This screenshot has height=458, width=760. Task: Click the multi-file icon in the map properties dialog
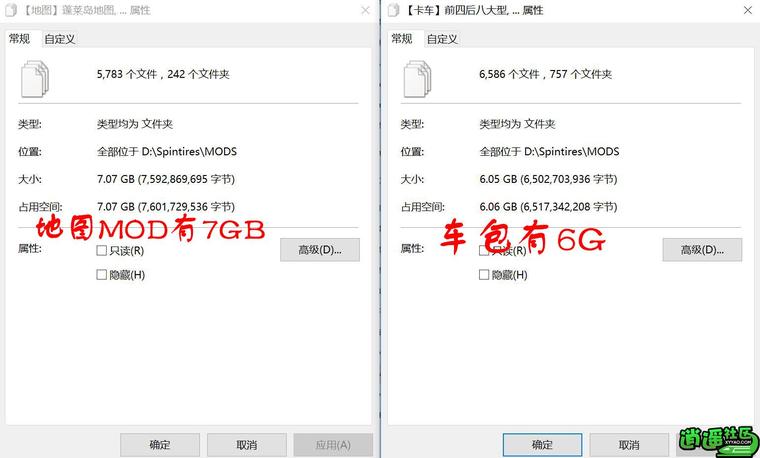pyautogui.click(x=34, y=79)
